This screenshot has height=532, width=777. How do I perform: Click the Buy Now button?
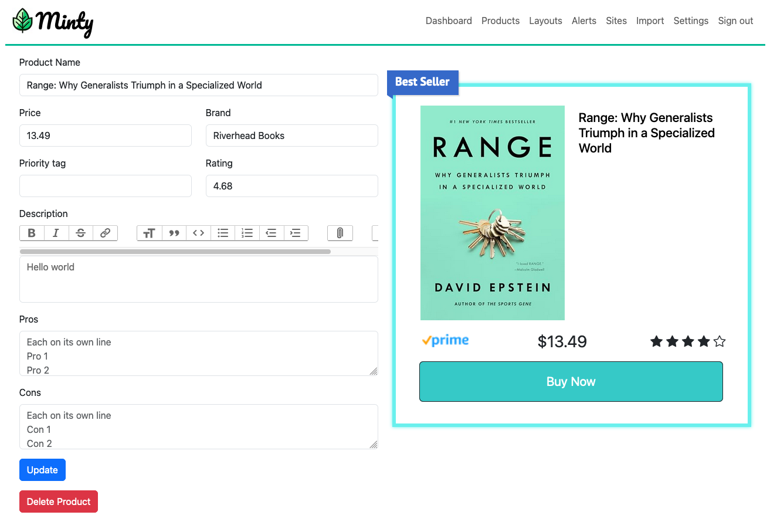tap(571, 382)
